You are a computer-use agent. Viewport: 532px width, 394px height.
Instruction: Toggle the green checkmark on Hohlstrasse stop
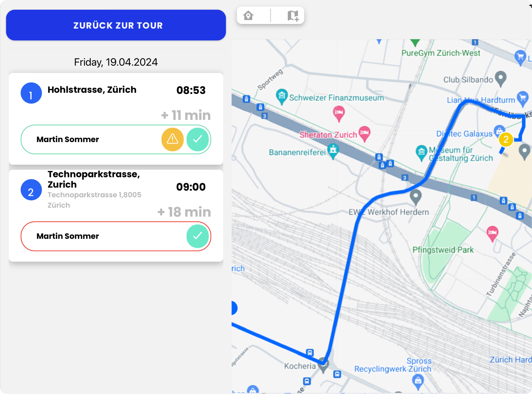click(197, 139)
